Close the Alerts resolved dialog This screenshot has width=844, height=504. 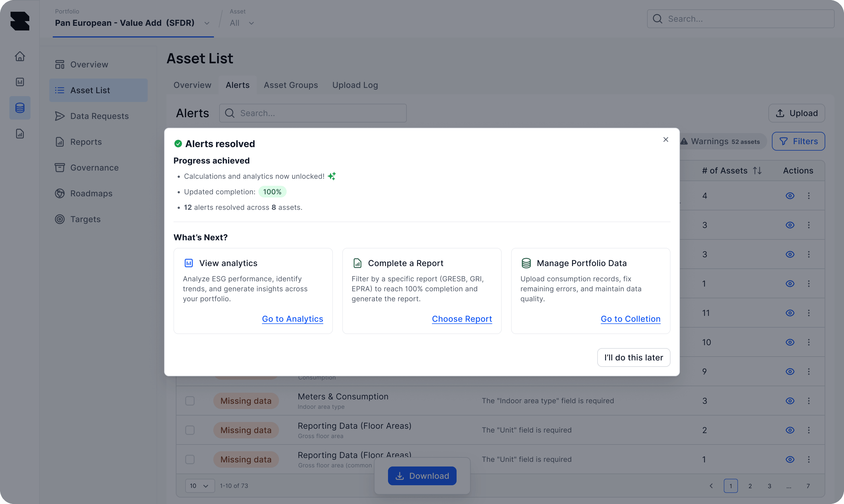tap(666, 139)
